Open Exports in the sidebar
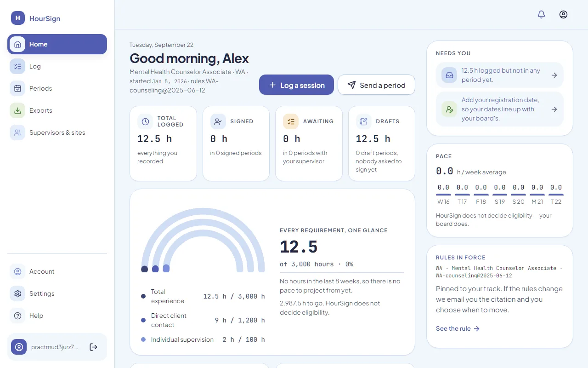This screenshot has width=588, height=368. [x=57, y=110]
